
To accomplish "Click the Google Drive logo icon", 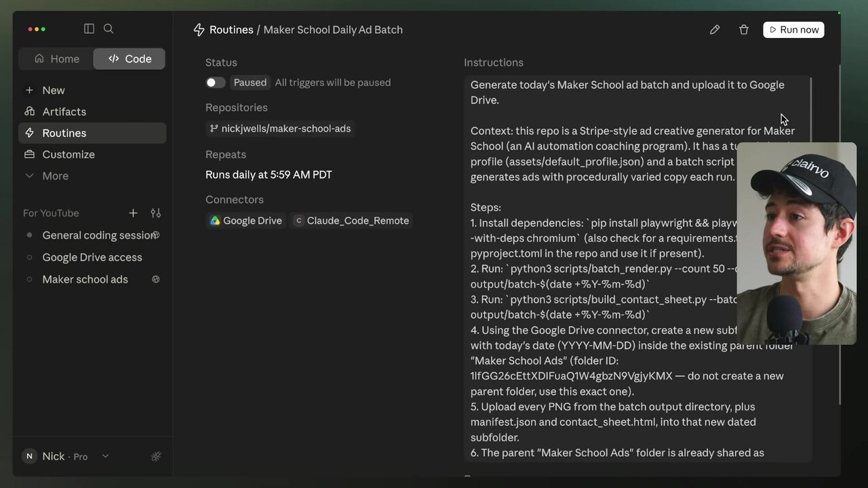I will pyautogui.click(x=215, y=221).
